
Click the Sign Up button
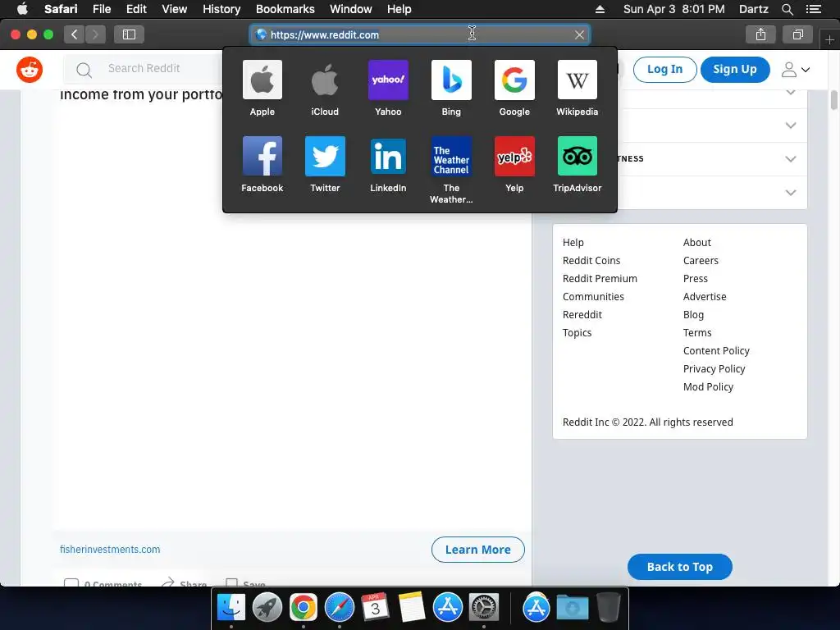735,70
